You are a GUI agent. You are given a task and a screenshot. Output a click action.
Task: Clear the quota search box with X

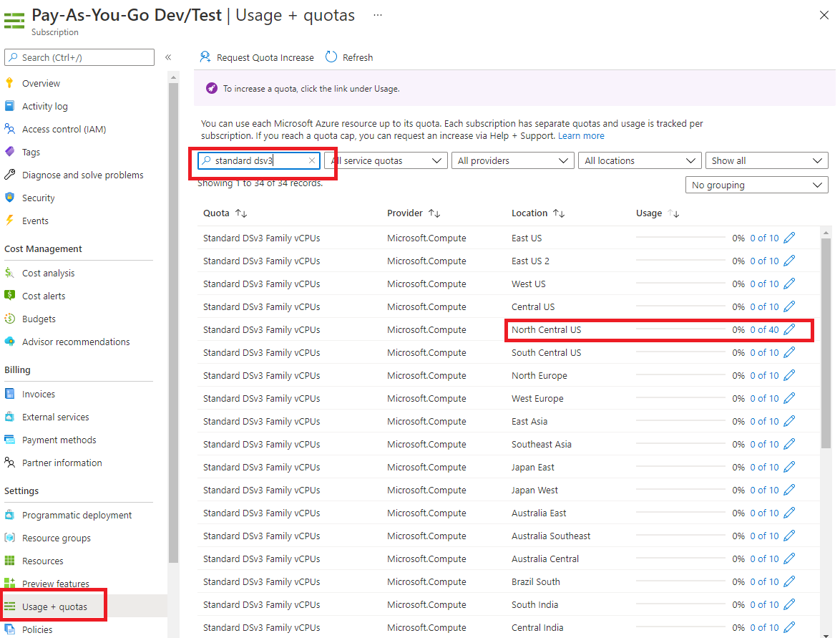(x=312, y=161)
